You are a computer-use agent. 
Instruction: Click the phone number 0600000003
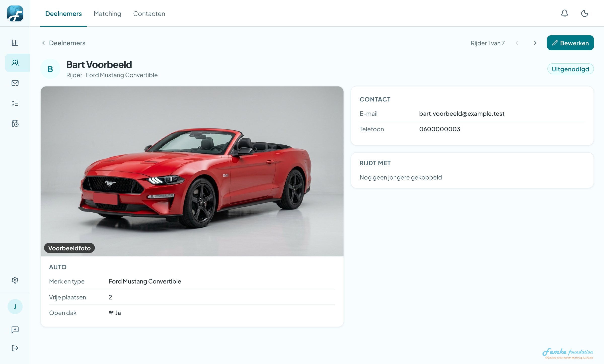click(x=440, y=129)
